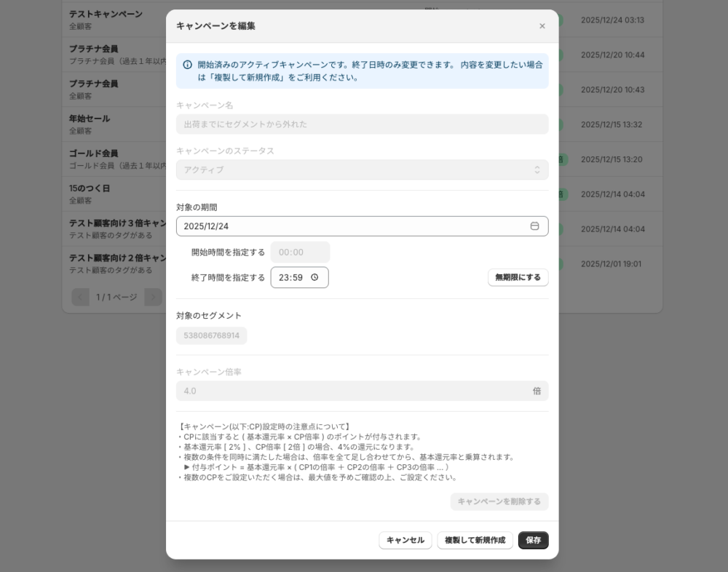Viewport: 728px width, 572px height.
Task: Expand the キャンペーンのステータス dropdown
Action: tap(362, 170)
